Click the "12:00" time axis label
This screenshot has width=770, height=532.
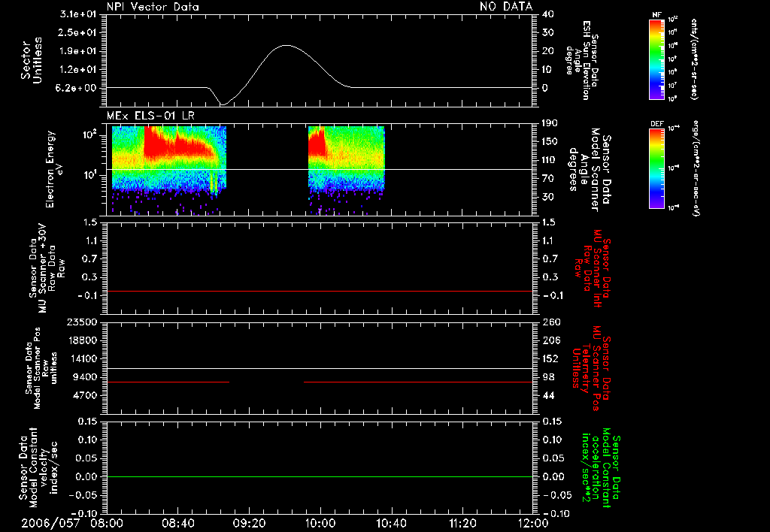tap(533, 523)
